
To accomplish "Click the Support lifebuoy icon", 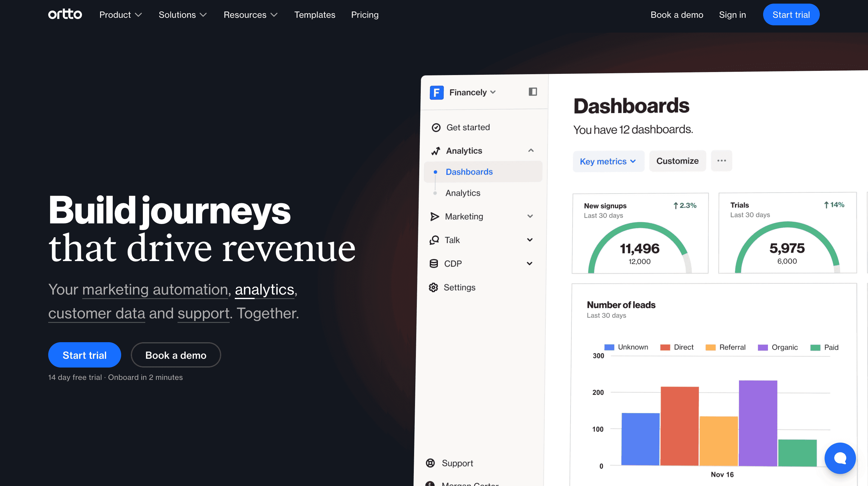I will click(430, 463).
